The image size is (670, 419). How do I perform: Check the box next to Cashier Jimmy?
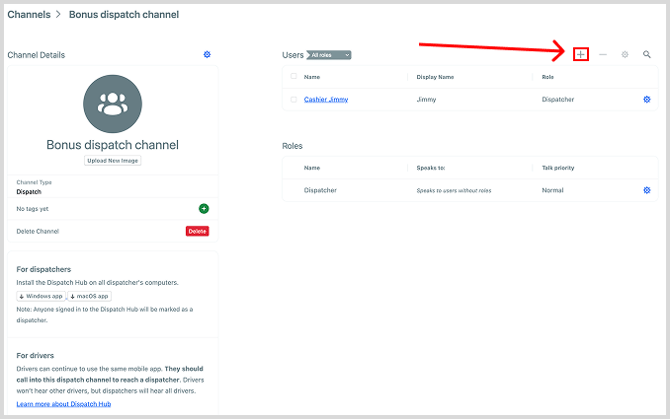tap(294, 99)
